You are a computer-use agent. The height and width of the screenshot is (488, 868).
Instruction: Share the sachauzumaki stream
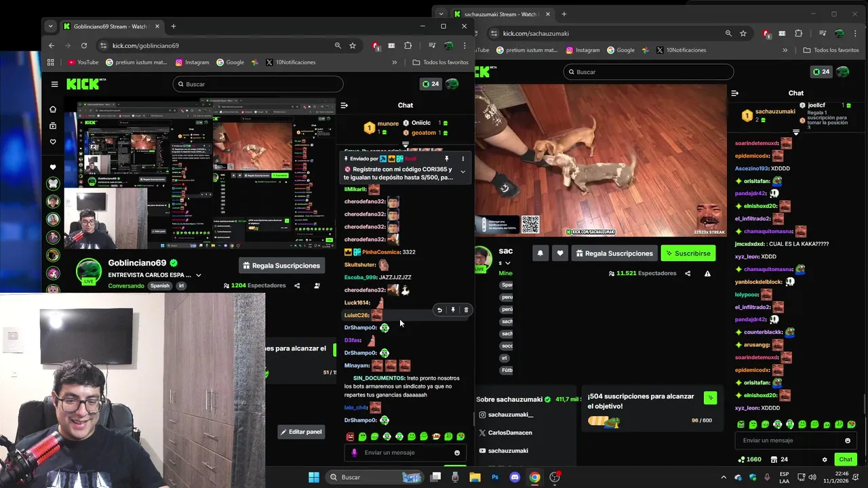688,273
